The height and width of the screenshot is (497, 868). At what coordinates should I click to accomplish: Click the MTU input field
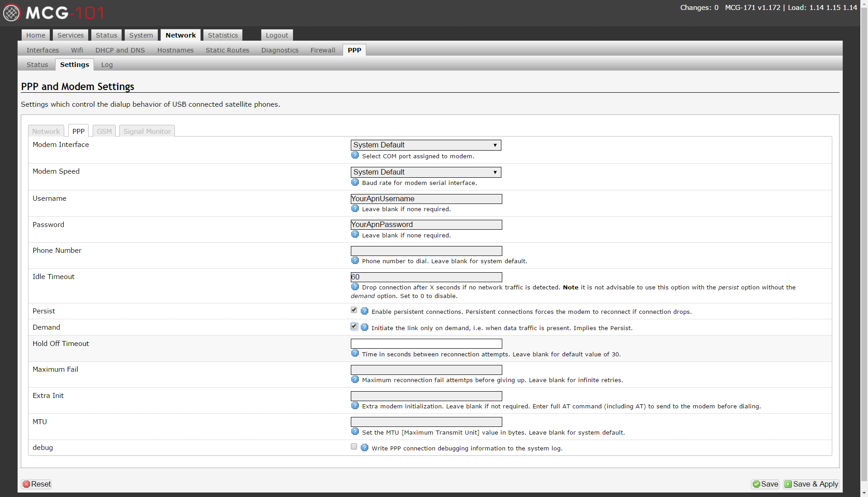pyautogui.click(x=426, y=422)
